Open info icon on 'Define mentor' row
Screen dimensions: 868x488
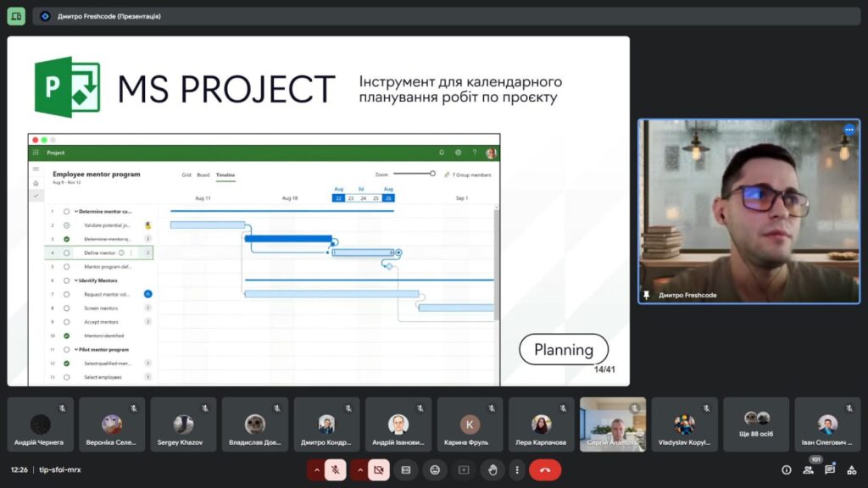coord(121,252)
